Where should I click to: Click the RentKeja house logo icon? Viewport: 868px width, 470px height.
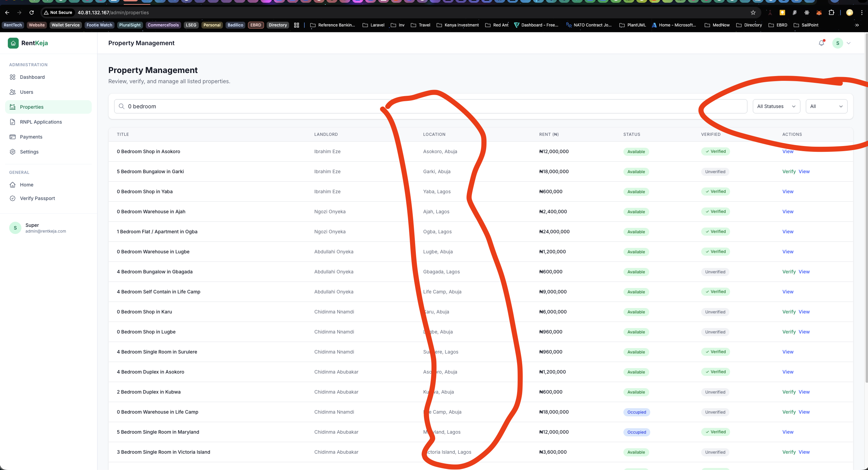point(13,43)
